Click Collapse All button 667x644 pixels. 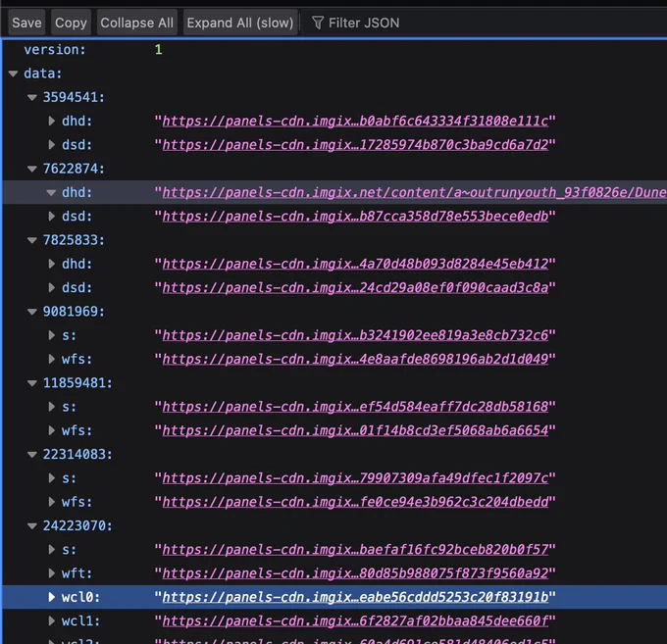tap(136, 23)
